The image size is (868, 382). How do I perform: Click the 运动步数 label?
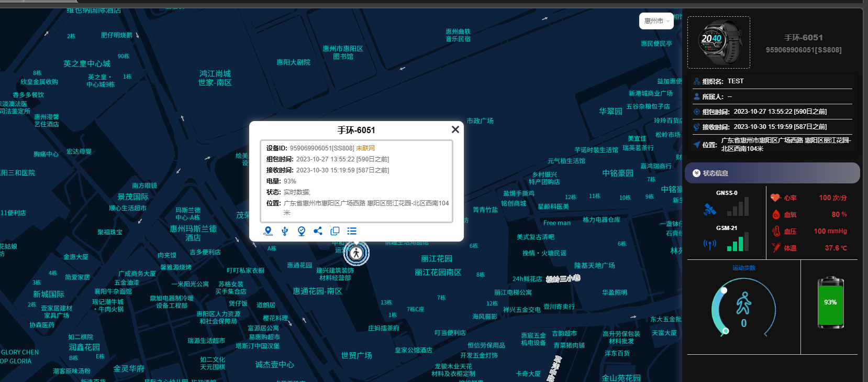coord(743,268)
